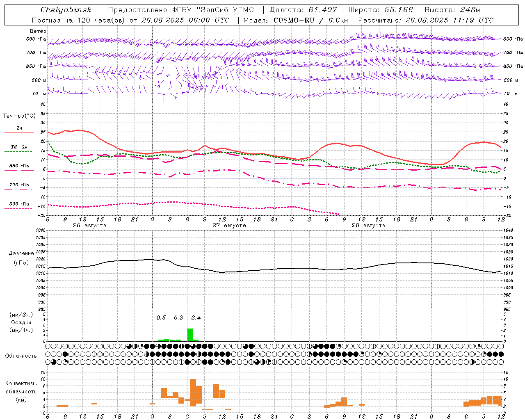Select the 'Широта: 55.166' latitude value
This screenshot has height=420, width=525.
click(380, 10)
